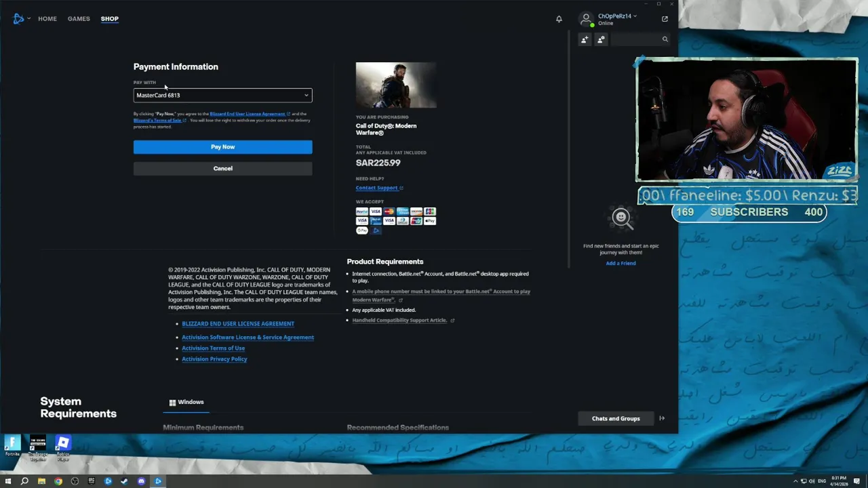Click the taskbar search icon
Screen dimensions: 868x488
[24, 481]
